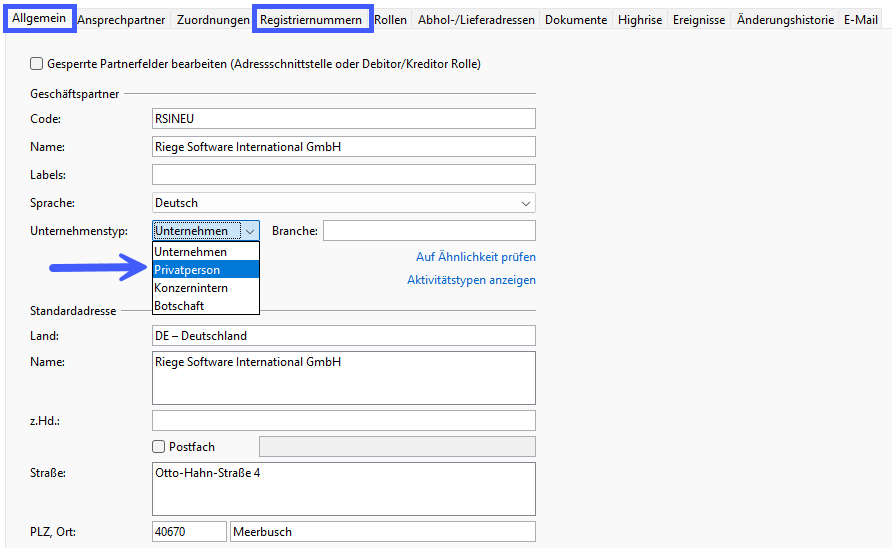Switch to the Registriernummern tab
This screenshot has width=892, height=548.
tap(311, 20)
